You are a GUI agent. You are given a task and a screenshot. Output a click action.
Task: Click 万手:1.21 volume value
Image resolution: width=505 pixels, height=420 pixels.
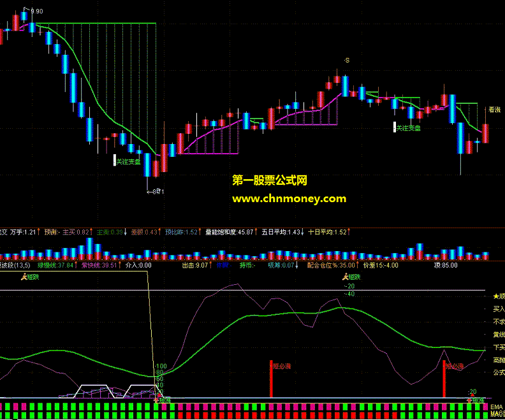pos(23,232)
